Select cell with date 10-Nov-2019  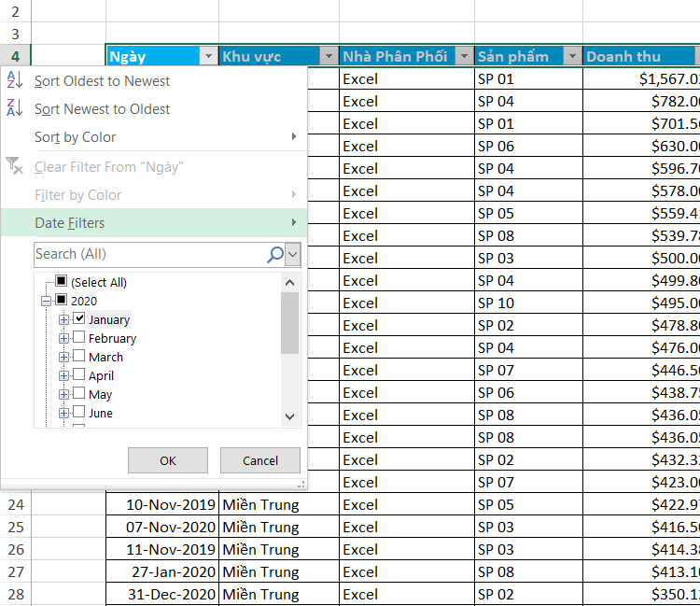pos(162,504)
